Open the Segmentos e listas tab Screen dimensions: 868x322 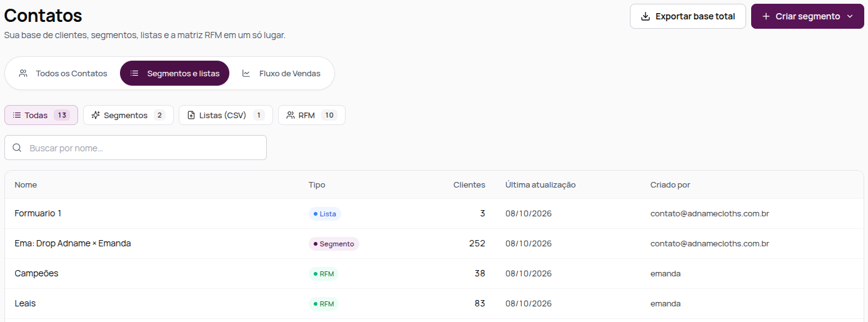(174, 73)
